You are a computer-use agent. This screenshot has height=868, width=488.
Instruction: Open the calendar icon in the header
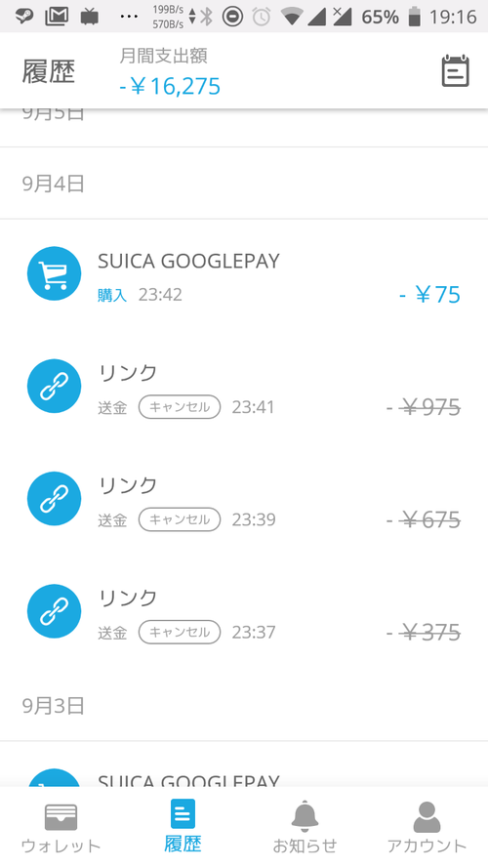(x=456, y=71)
